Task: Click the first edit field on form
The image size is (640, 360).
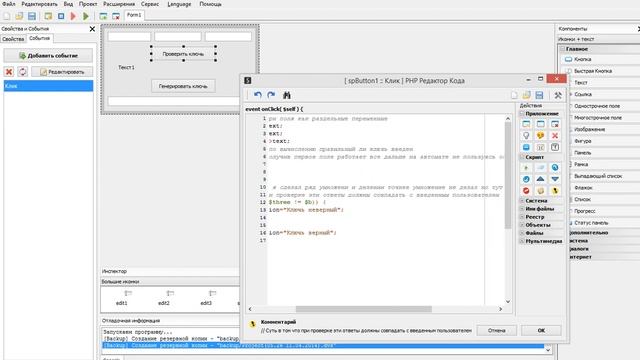Action: [x=129, y=37]
